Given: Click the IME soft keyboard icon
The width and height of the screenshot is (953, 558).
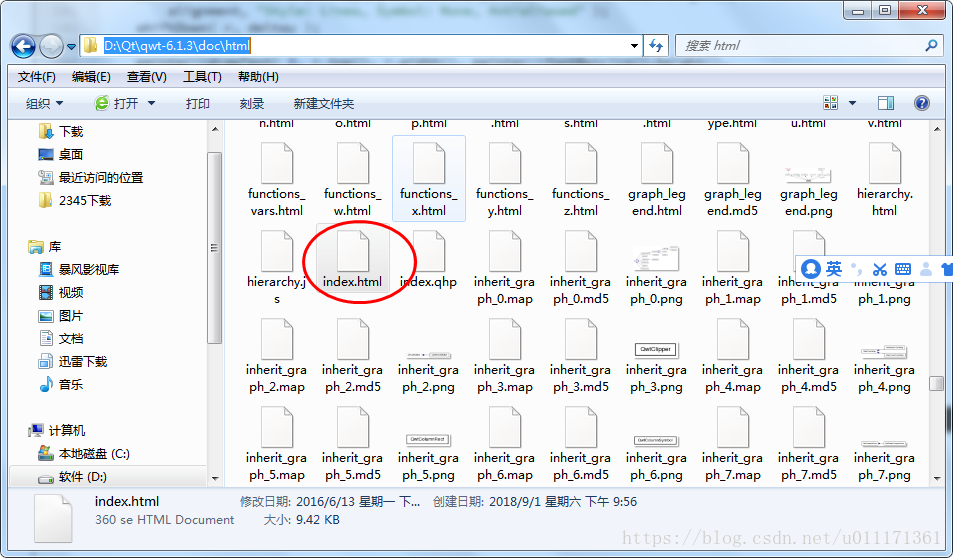Looking at the screenshot, I should pyautogui.click(x=903, y=269).
